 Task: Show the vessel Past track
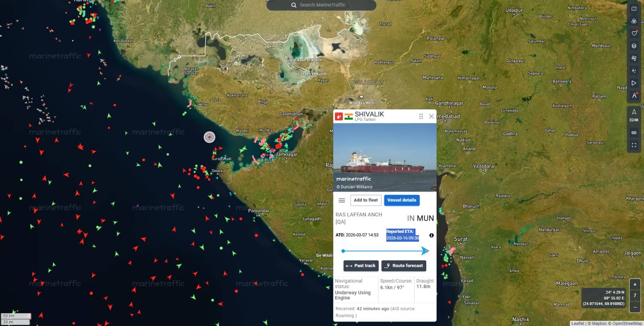pyautogui.click(x=361, y=266)
